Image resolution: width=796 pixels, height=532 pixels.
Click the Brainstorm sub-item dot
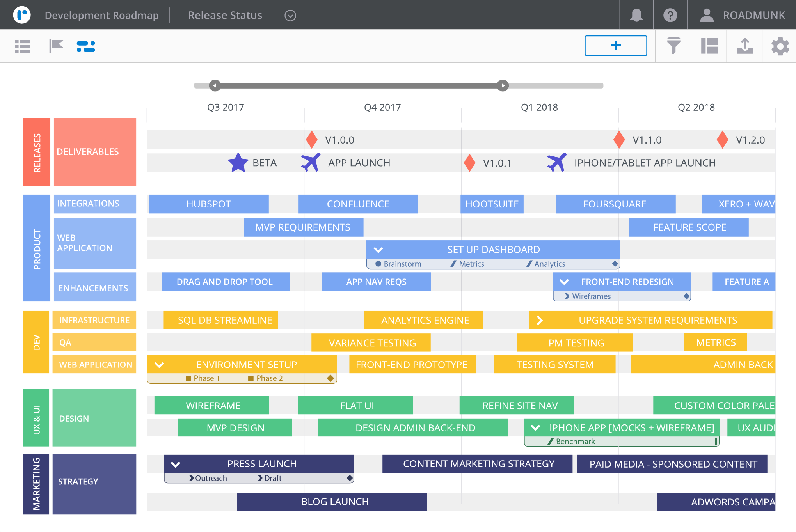tap(378, 264)
